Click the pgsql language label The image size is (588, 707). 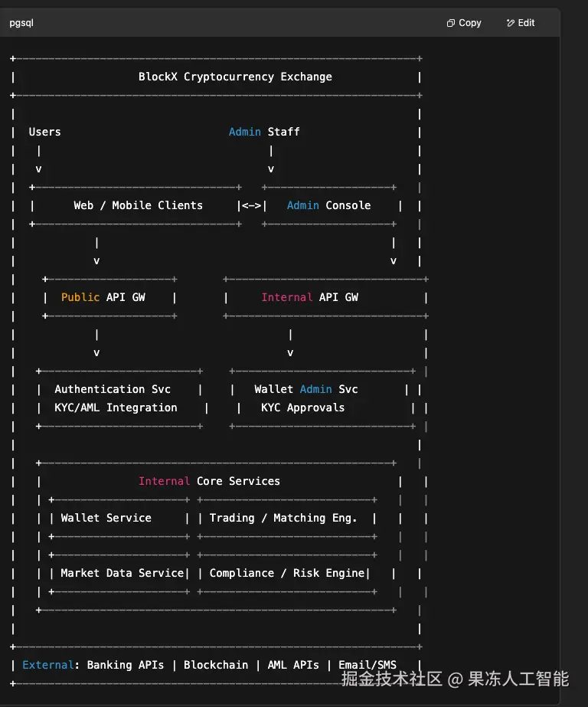point(21,22)
